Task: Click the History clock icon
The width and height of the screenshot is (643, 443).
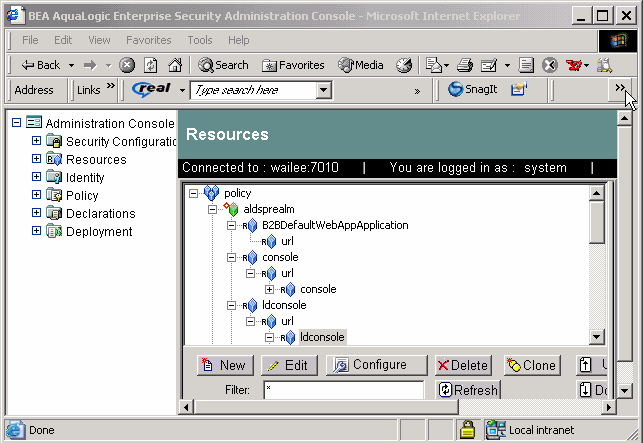Action: (404, 65)
